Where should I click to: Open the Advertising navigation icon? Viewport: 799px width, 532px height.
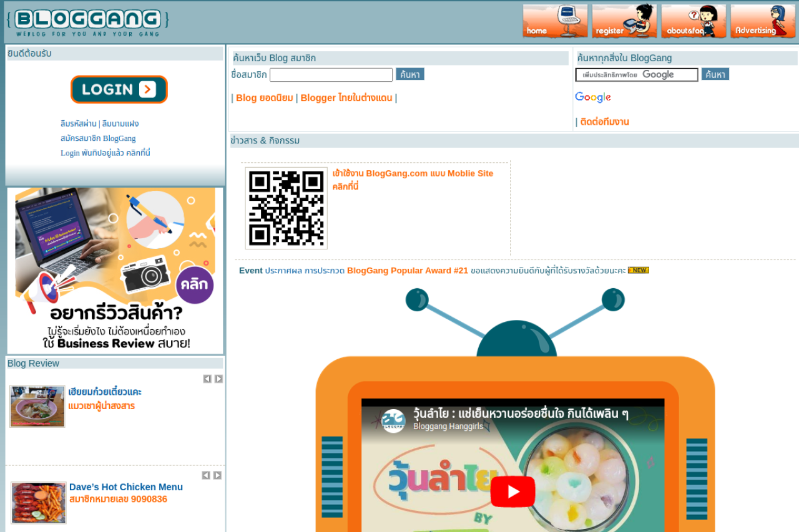pyautogui.click(x=763, y=21)
